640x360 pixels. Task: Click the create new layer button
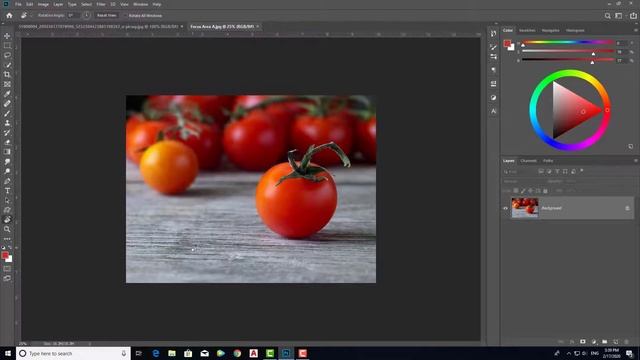click(x=616, y=342)
